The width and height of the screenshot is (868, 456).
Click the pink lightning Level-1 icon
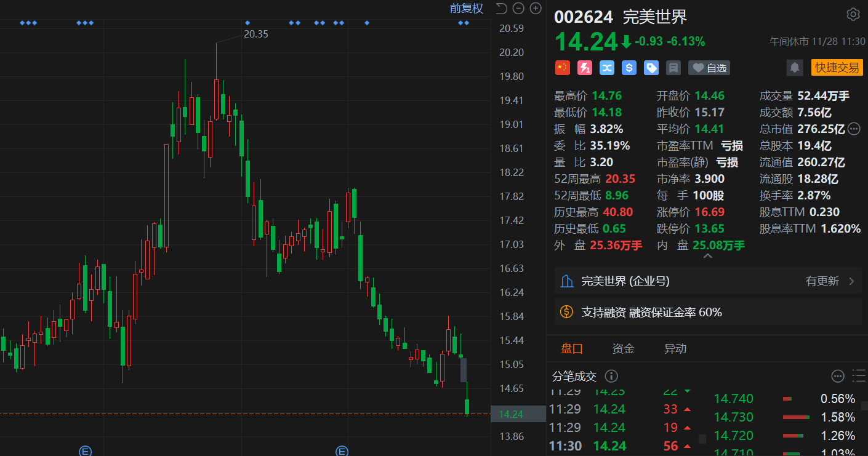pyautogui.click(x=584, y=68)
